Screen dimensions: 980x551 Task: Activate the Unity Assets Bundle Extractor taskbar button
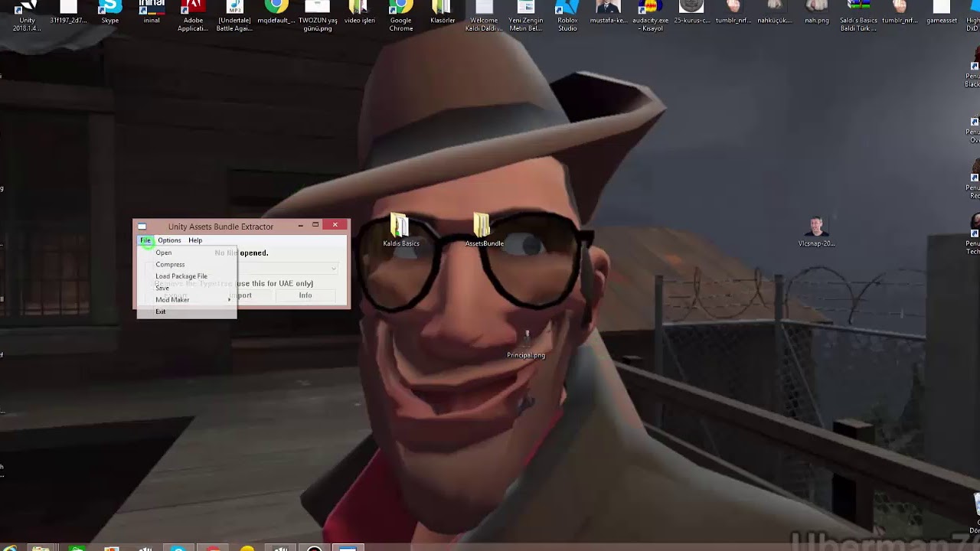347,546
